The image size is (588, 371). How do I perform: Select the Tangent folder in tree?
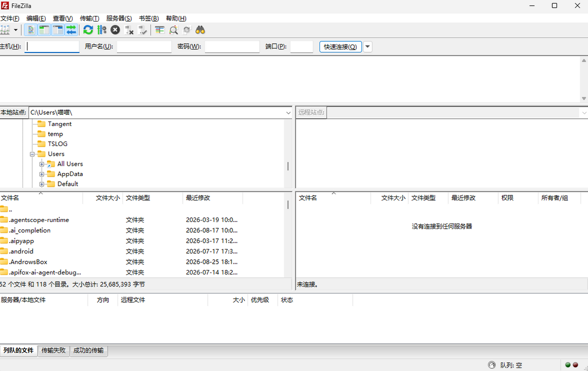59,124
